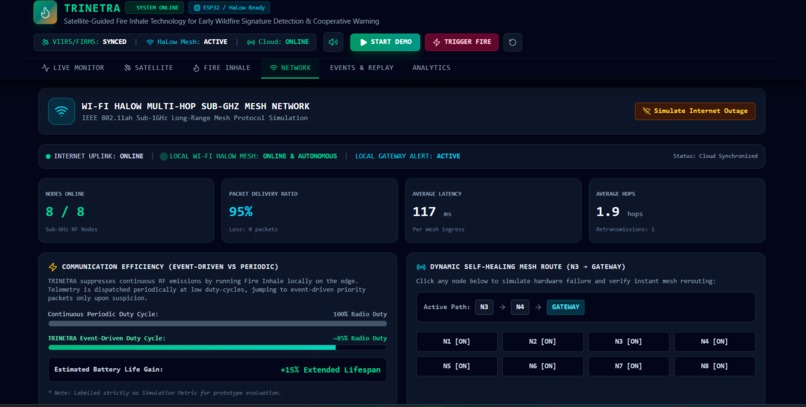Click the Estimated Battery Life Gain label
The width and height of the screenshot is (806, 407).
[108, 369]
